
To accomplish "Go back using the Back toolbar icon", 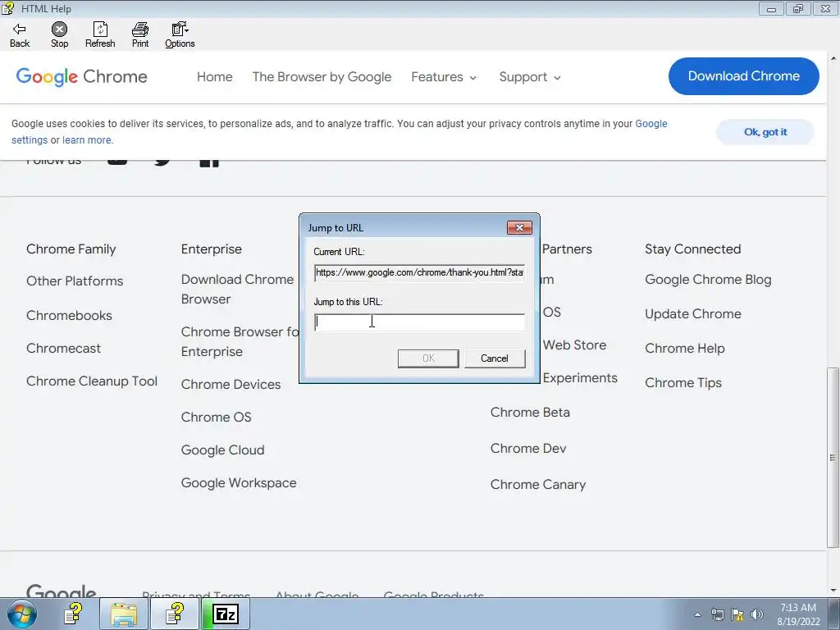I will [x=20, y=35].
